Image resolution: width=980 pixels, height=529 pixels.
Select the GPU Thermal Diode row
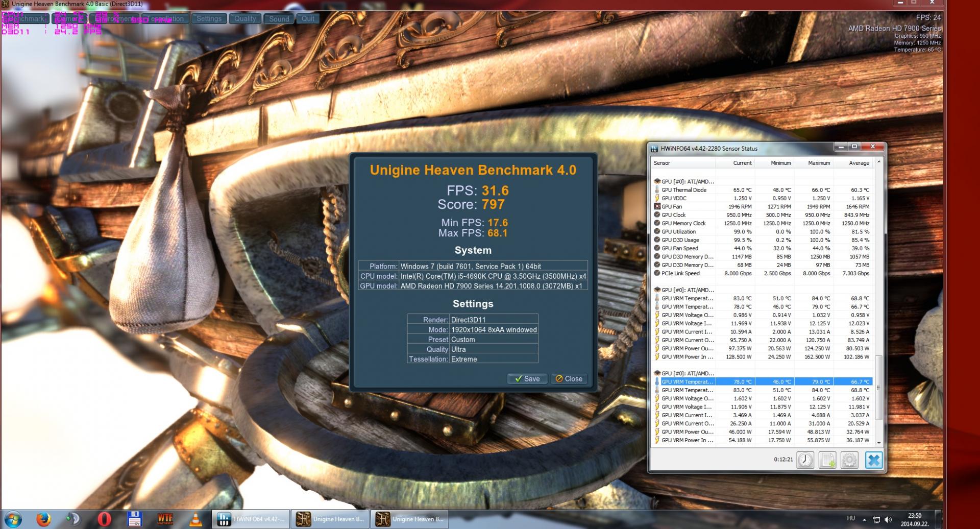pos(763,190)
